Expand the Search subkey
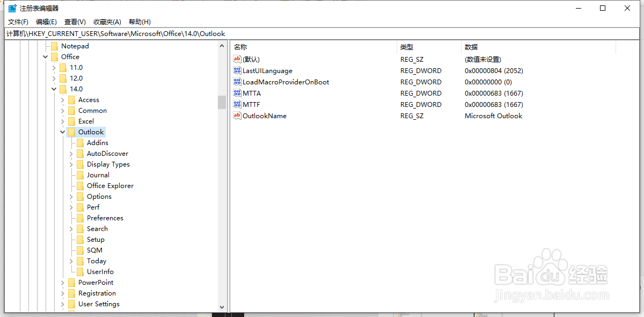 tap(71, 228)
